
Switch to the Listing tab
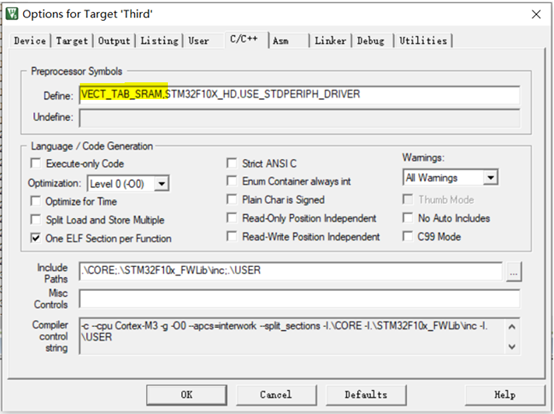[159, 41]
